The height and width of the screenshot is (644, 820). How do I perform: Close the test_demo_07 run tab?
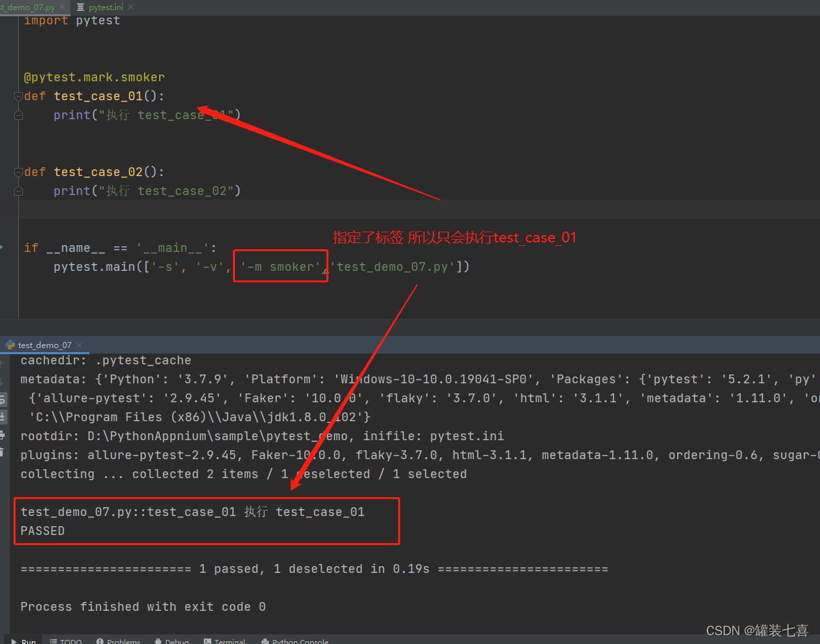pos(80,345)
